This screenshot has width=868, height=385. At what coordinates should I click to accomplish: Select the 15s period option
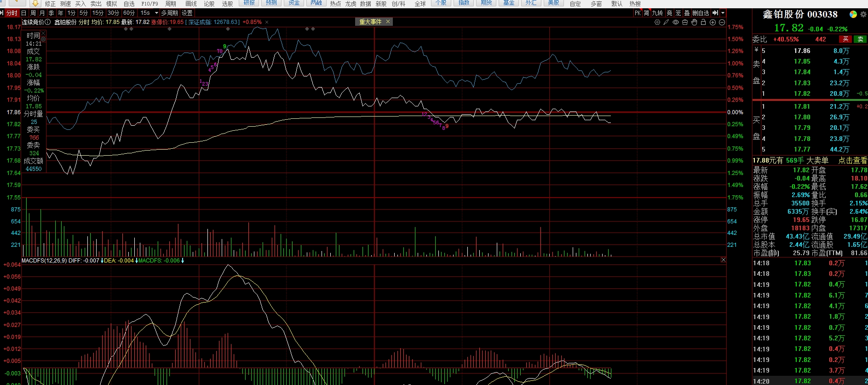click(x=145, y=13)
